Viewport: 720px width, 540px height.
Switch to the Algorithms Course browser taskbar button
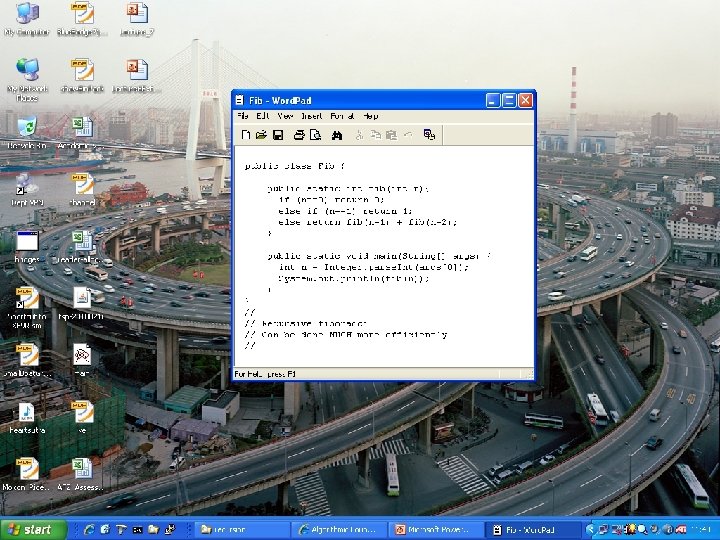(x=339, y=530)
